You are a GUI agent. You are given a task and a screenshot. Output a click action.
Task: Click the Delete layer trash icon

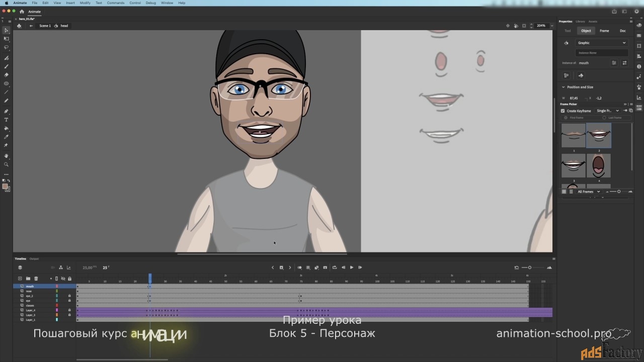pyautogui.click(x=36, y=279)
